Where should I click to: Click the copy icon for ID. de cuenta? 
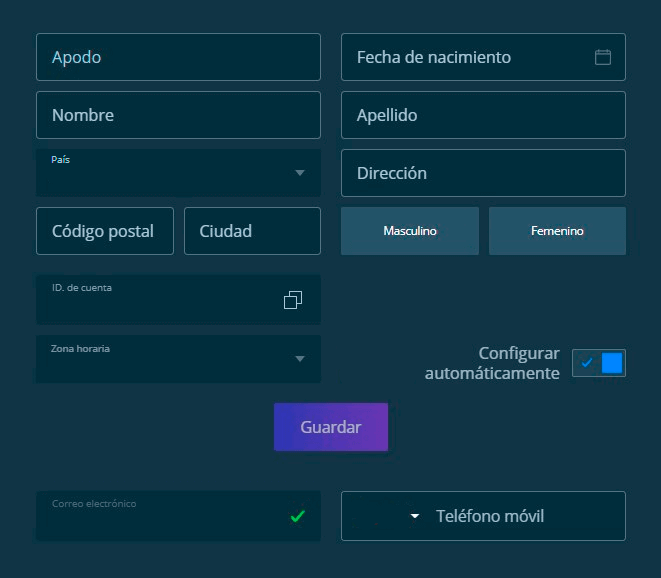pyautogui.click(x=293, y=300)
